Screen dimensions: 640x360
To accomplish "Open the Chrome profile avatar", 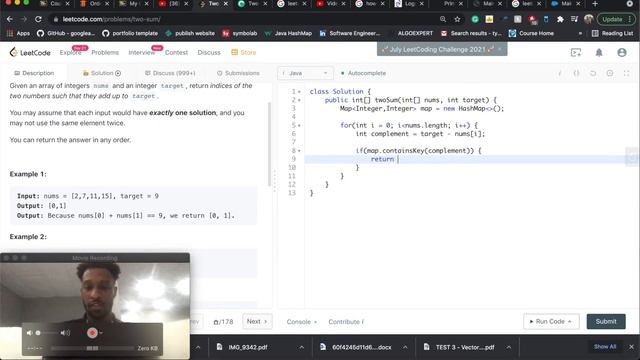I will (588, 19).
